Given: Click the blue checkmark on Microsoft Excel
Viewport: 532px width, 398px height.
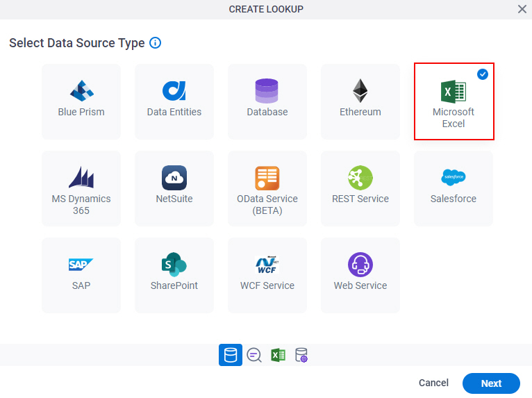Looking at the screenshot, I should [x=483, y=74].
